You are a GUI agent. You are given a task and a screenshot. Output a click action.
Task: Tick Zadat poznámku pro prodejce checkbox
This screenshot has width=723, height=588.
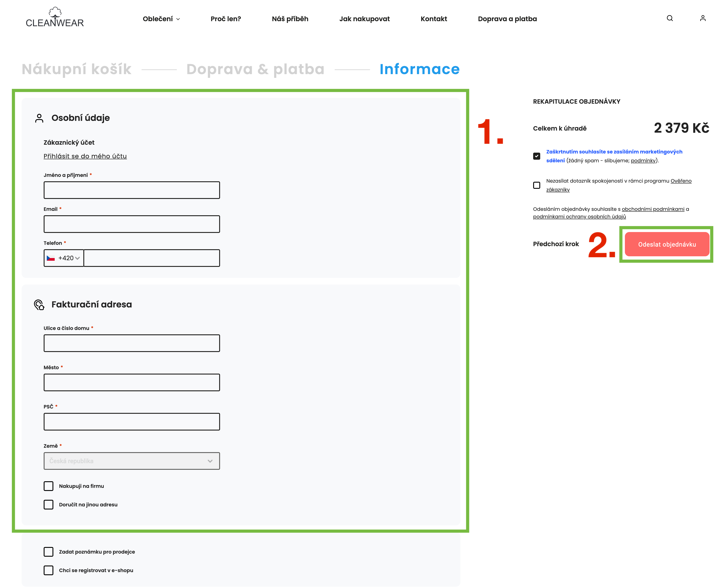coord(49,552)
